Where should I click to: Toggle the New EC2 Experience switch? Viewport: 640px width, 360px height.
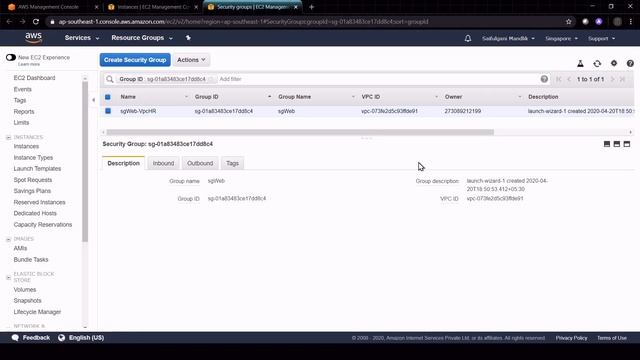(x=11, y=58)
